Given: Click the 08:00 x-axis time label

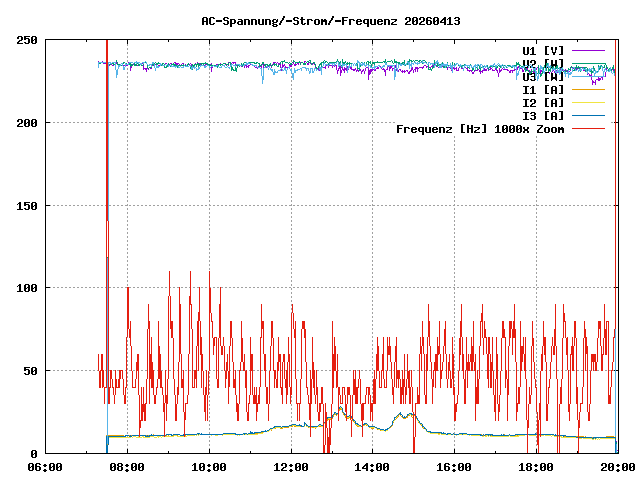Looking at the screenshot, I should 127,466.
